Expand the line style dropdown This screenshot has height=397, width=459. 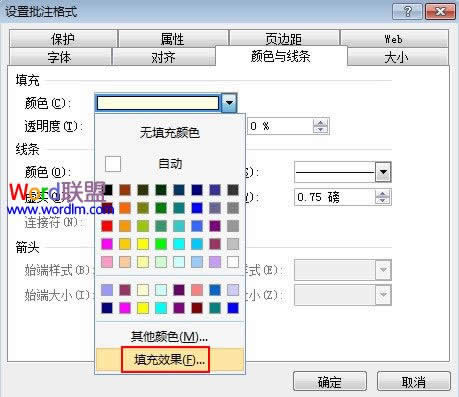(x=383, y=172)
